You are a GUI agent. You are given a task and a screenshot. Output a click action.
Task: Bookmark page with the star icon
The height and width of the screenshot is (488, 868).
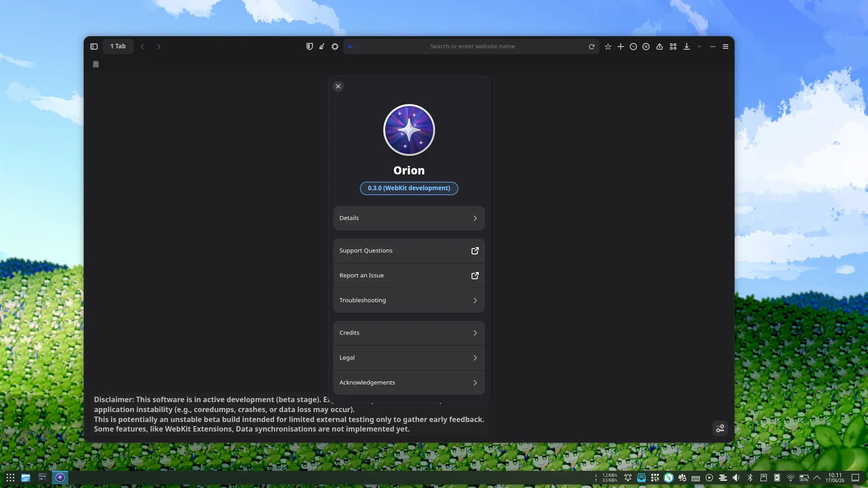(x=608, y=47)
